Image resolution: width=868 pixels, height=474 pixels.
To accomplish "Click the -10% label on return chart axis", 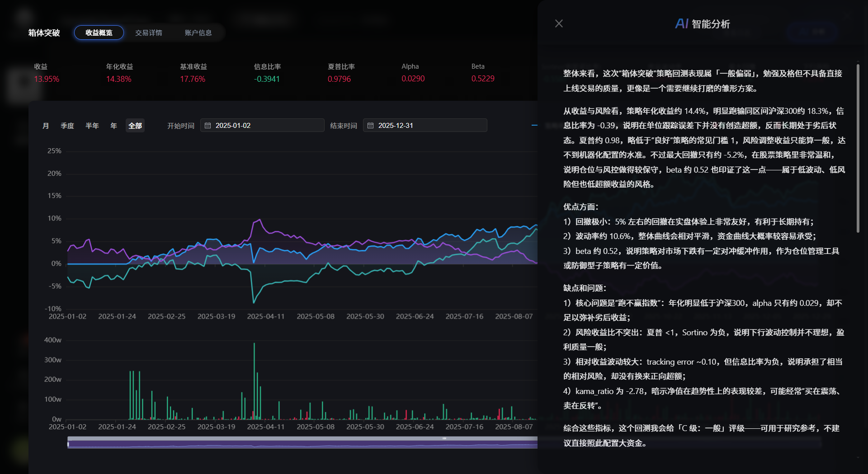I will point(53,309).
